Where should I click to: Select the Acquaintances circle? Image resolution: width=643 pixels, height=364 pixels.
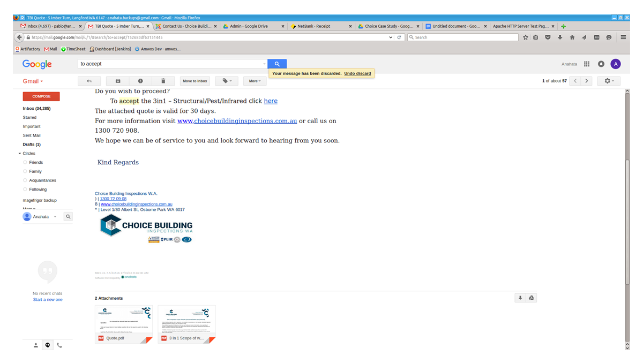[x=42, y=180]
